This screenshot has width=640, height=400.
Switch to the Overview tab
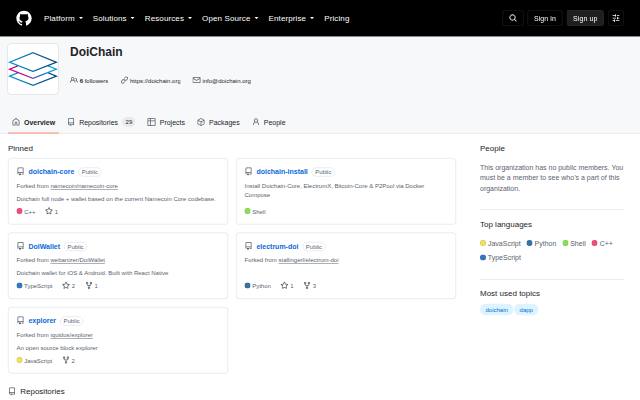33,122
